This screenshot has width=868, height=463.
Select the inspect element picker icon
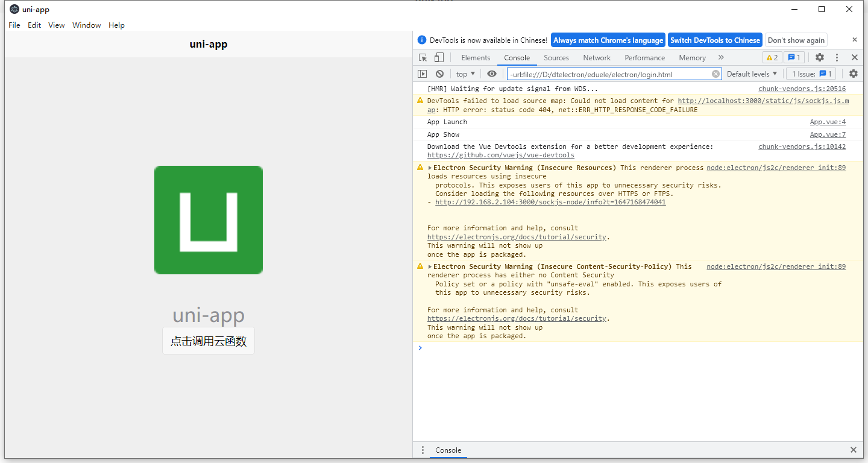coord(423,58)
